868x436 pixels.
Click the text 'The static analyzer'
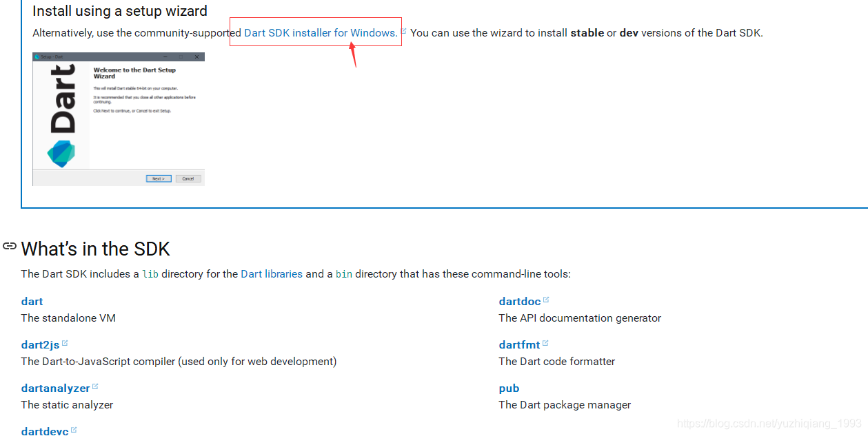pyautogui.click(x=67, y=405)
